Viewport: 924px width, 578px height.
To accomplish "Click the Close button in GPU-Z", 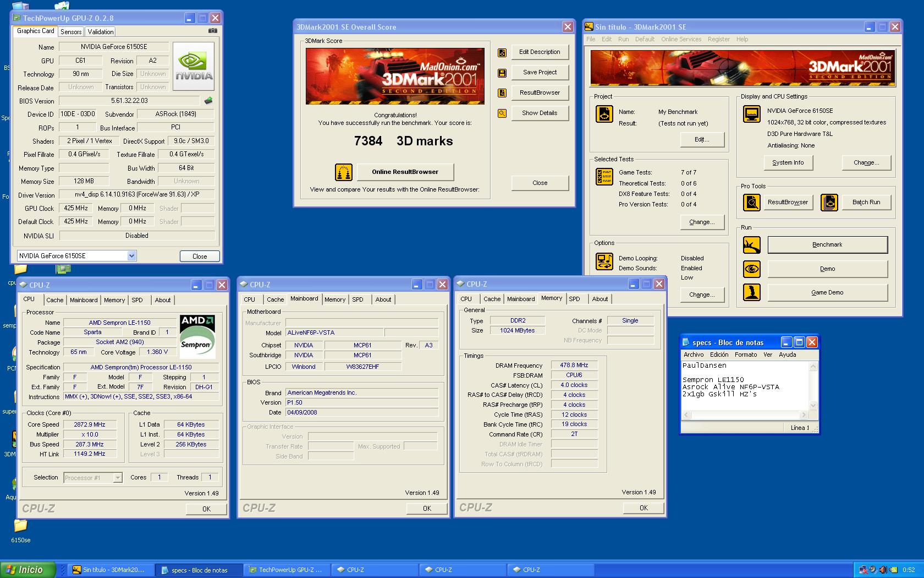I will click(200, 257).
